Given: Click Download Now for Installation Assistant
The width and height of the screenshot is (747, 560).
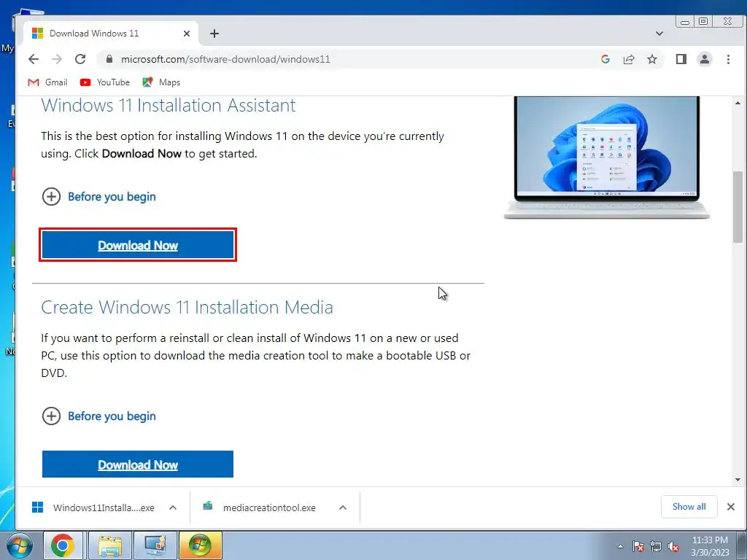Looking at the screenshot, I should pyautogui.click(x=138, y=245).
